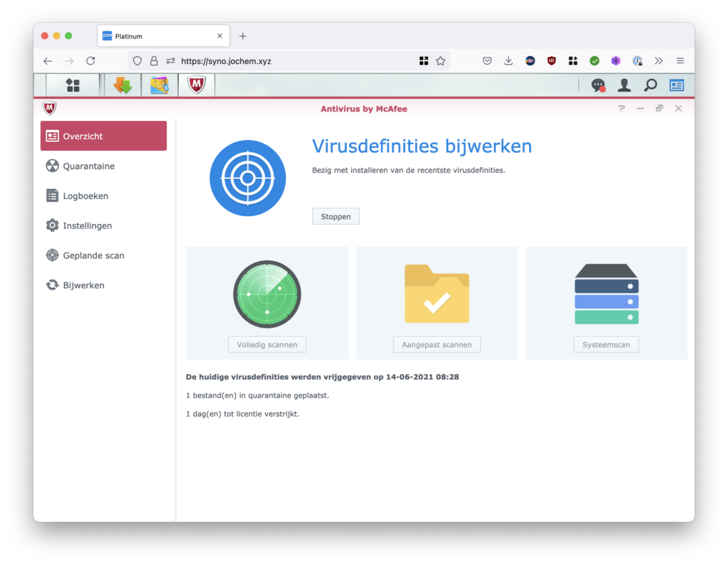Open DSM search magnifier icon
The height and width of the screenshot is (566, 728).
coord(651,85)
